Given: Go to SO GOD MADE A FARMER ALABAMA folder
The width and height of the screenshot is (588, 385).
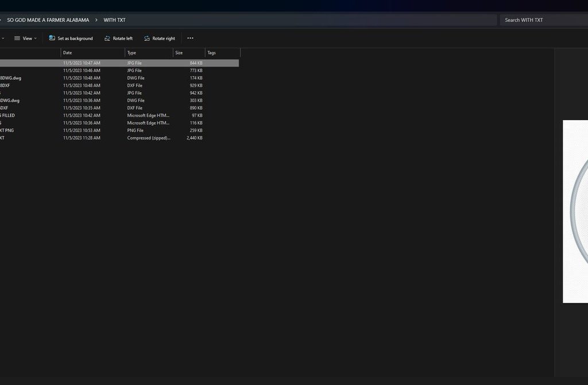Looking at the screenshot, I should click(x=48, y=20).
